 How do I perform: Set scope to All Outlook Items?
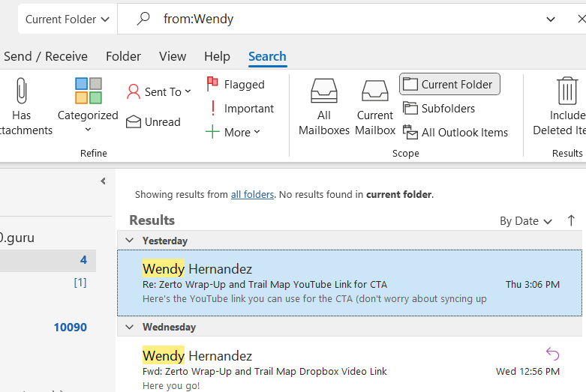455,132
